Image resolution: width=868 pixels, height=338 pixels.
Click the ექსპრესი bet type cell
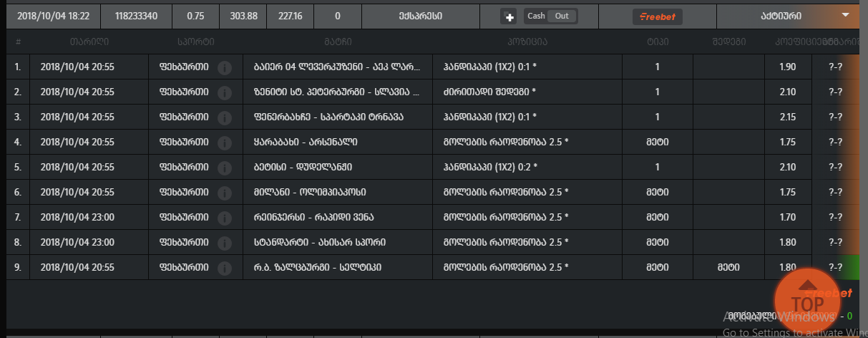click(x=419, y=16)
